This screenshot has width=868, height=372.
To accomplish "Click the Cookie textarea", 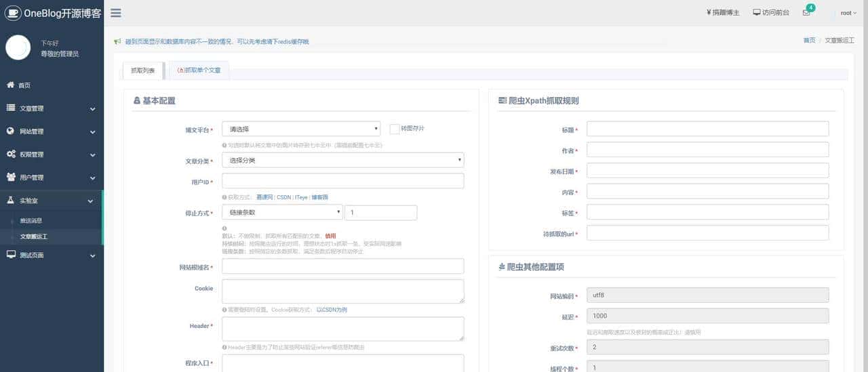I will click(x=342, y=291).
